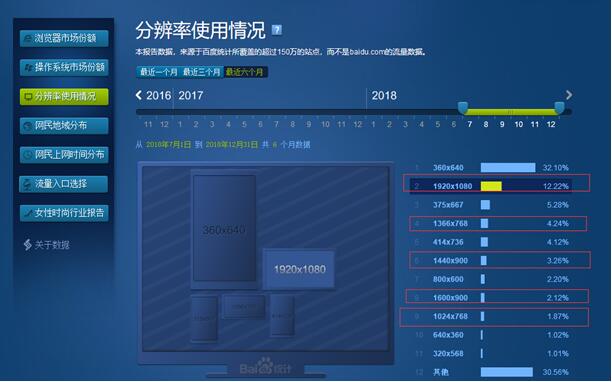Open the 流量入口选择 sidebar item

[x=64, y=184]
